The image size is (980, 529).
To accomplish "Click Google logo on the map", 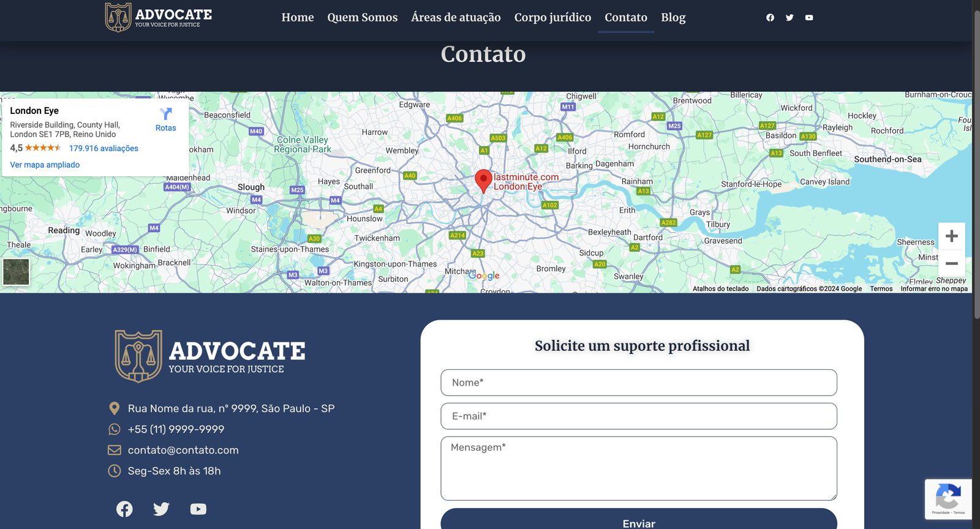I will pos(484,276).
